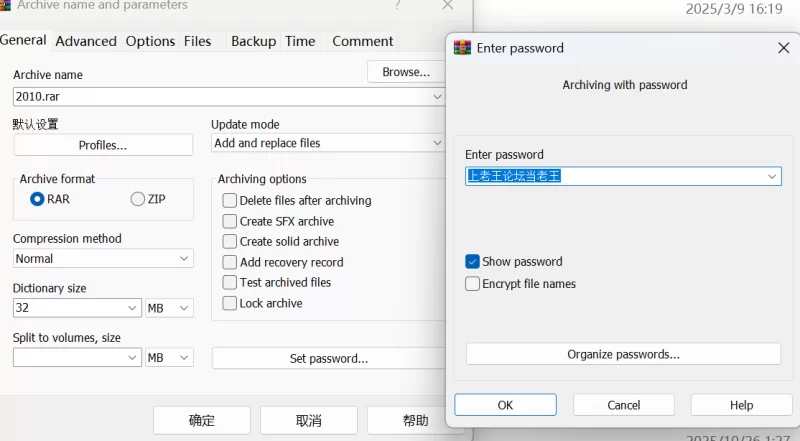The image size is (800, 441).
Task: Toggle Lock archive checkbox
Action: (230, 303)
